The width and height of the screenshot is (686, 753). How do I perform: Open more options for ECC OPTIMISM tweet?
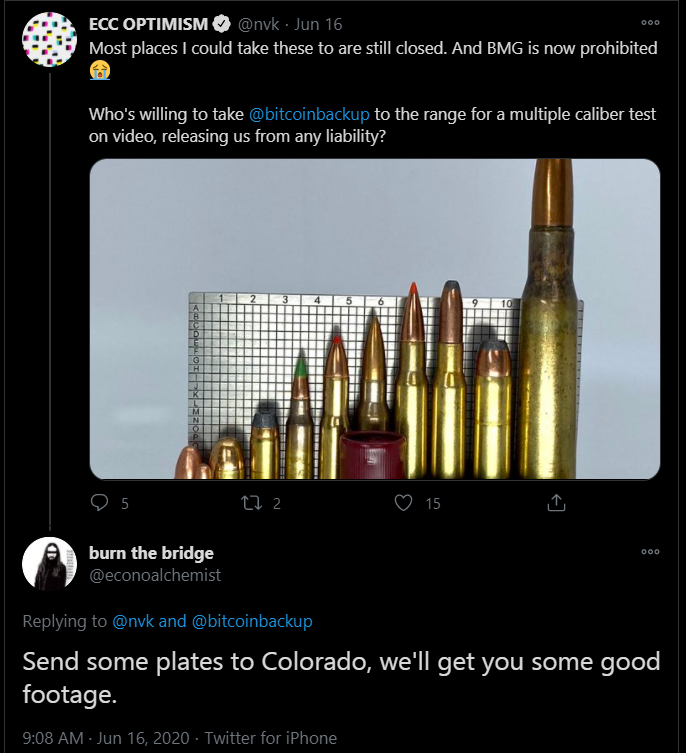(x=650, y=22)
